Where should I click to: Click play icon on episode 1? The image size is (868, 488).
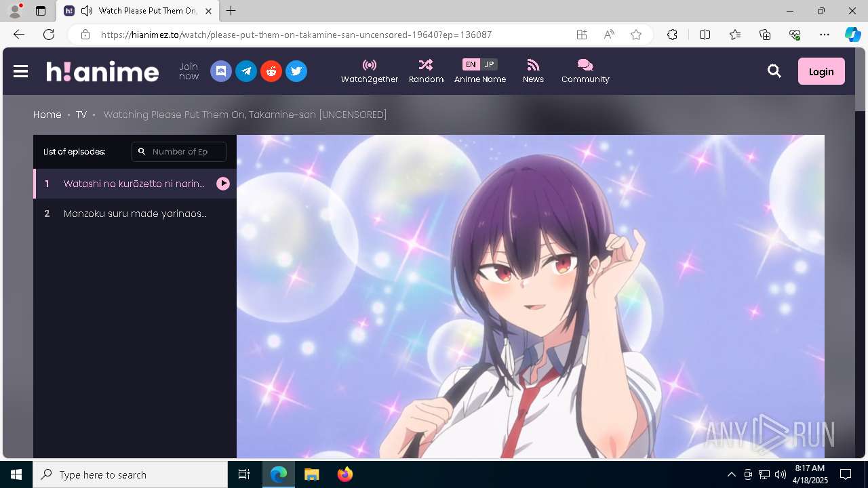(223, 184)
